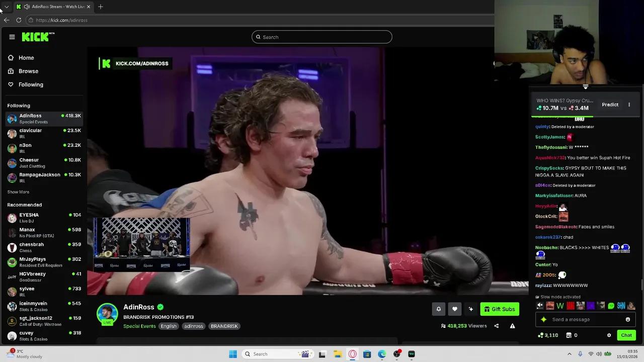Insert the green W emote

click(x=560, y=306)
